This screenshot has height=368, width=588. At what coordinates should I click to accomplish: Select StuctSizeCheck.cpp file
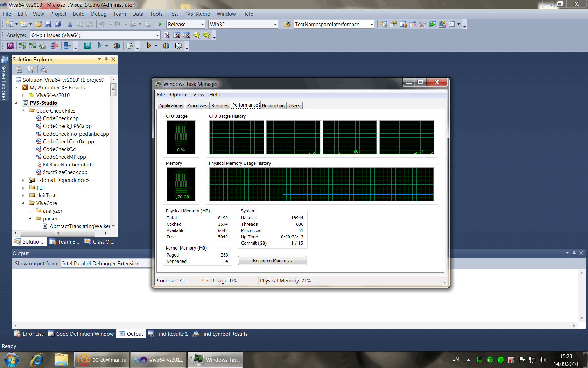[x=65, y=172]
